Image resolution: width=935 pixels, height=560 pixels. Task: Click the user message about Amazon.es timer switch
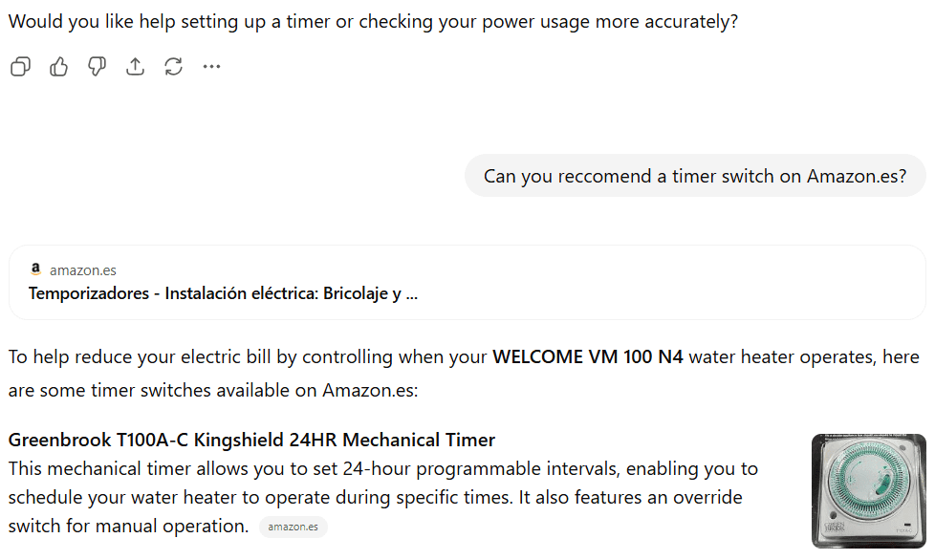tap(695, 176)
